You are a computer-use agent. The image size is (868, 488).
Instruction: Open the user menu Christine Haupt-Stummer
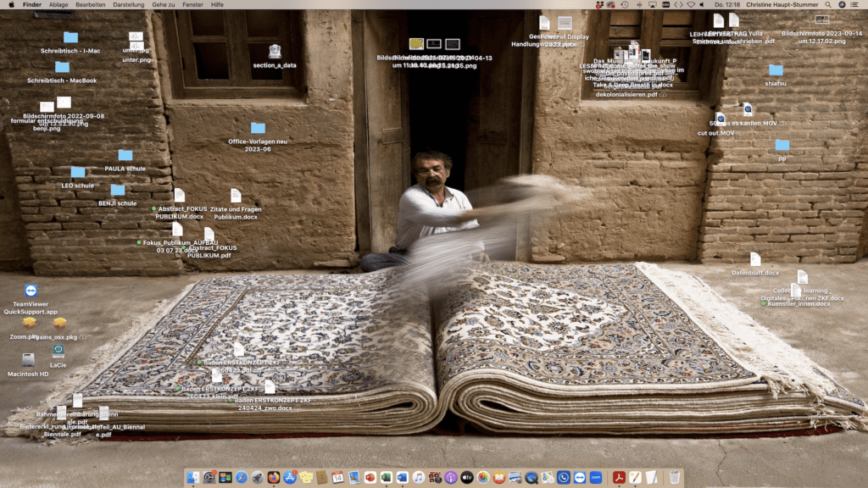pyautogui.click(x=782, y=4)
